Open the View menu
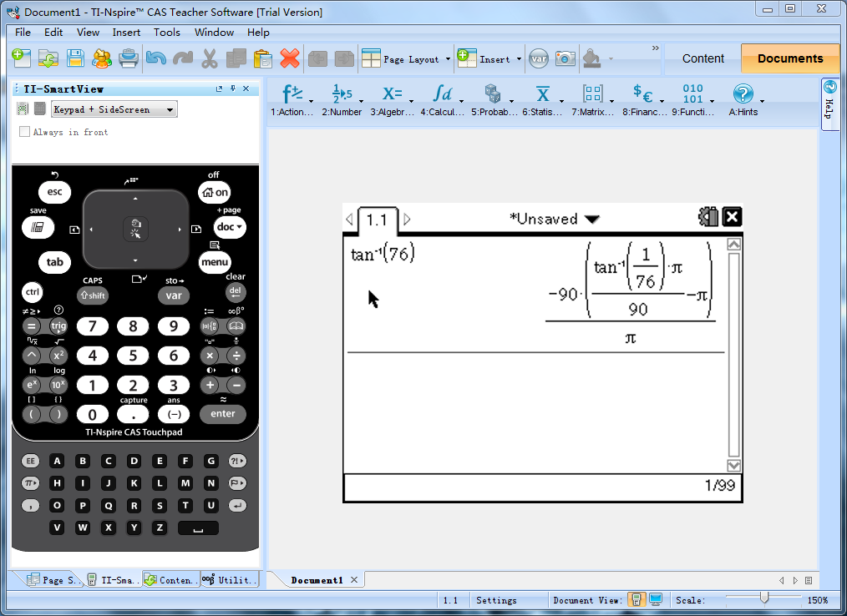 pos(88,32)
